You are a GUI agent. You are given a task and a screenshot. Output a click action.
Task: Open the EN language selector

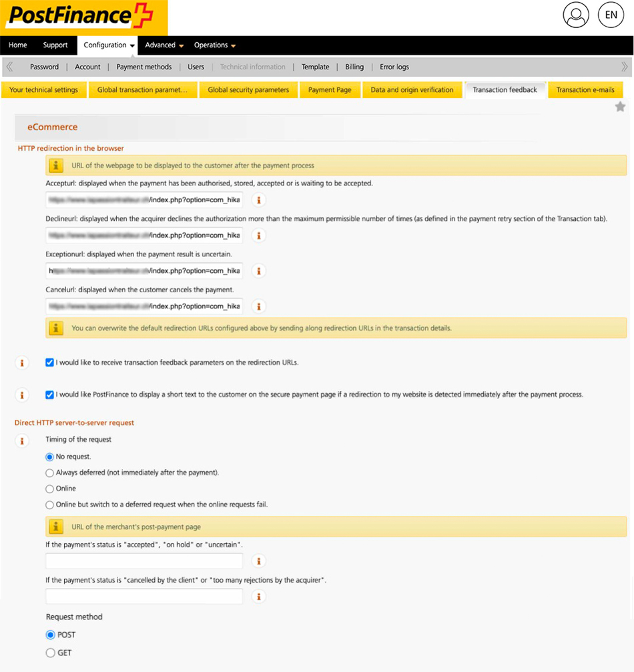pyautogui.click(x=611, y=15)
